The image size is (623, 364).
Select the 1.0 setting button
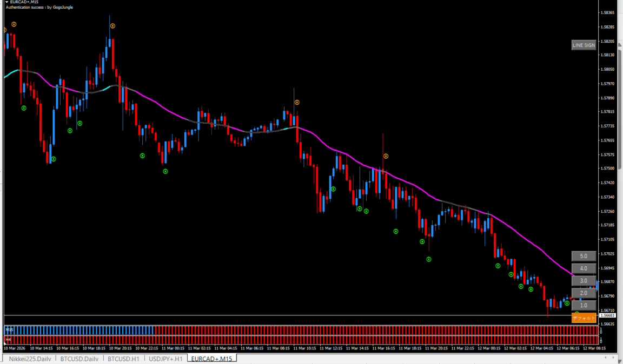[584, 306]
